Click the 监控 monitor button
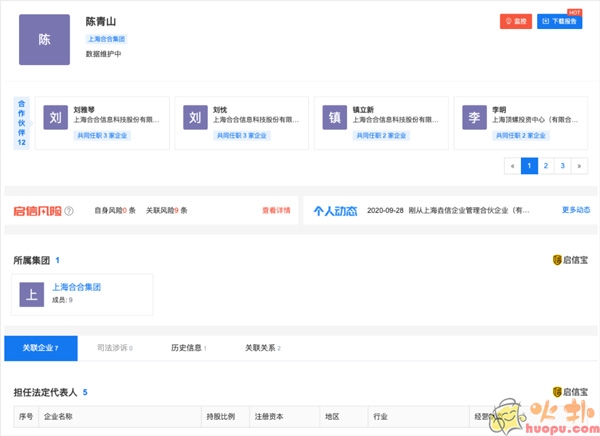 pyautogui.click(x=515, y=21)
